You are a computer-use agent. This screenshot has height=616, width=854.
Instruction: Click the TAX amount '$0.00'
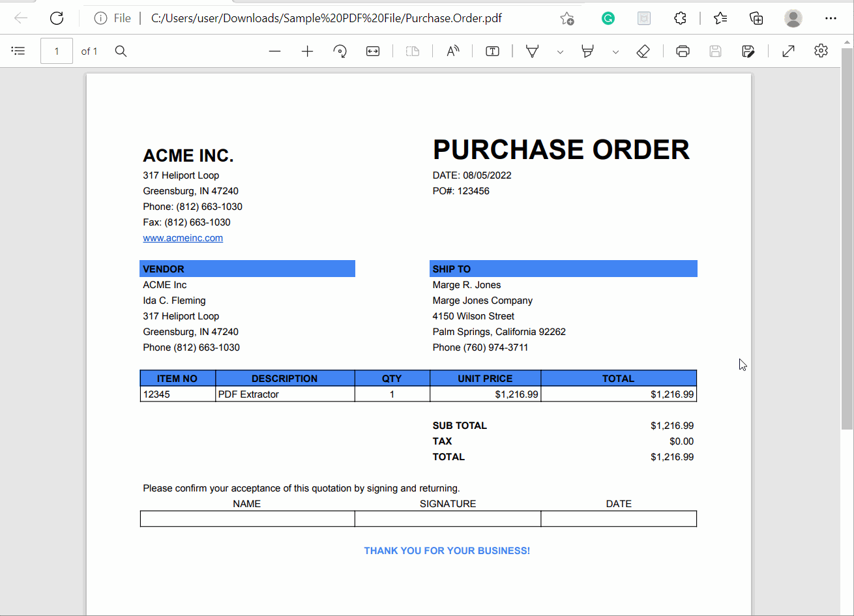coord(681,441)
